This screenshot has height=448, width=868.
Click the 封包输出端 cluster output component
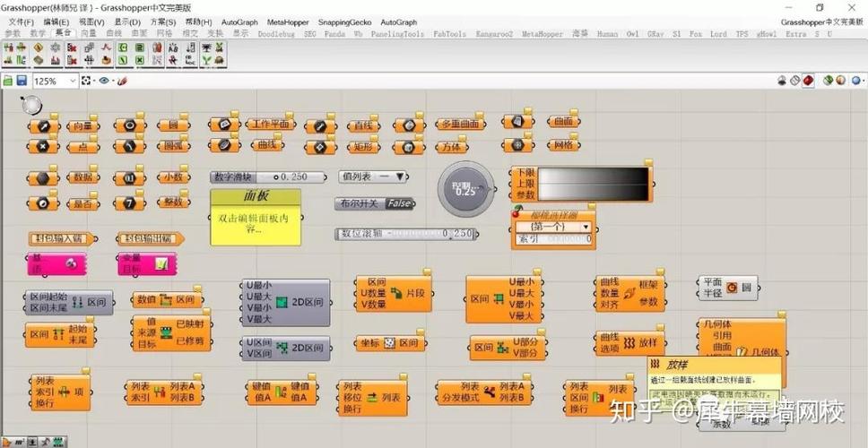[x=150, y=238]
